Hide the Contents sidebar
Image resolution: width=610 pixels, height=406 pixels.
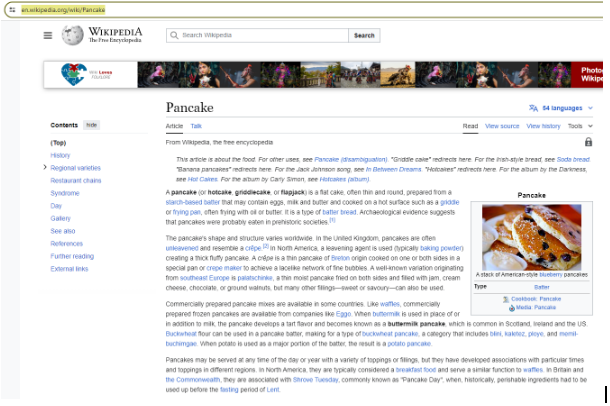coord(91,125)
